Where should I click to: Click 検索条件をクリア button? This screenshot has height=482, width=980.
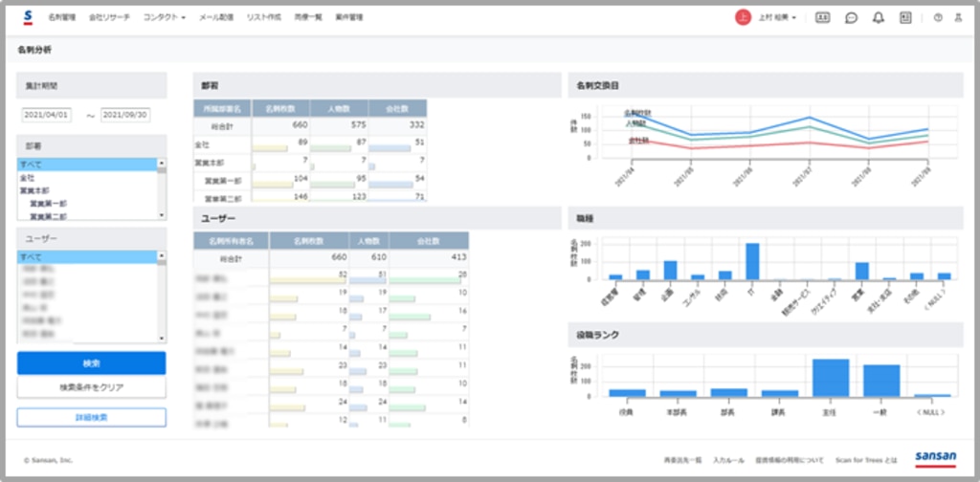[x=91, y=387]
